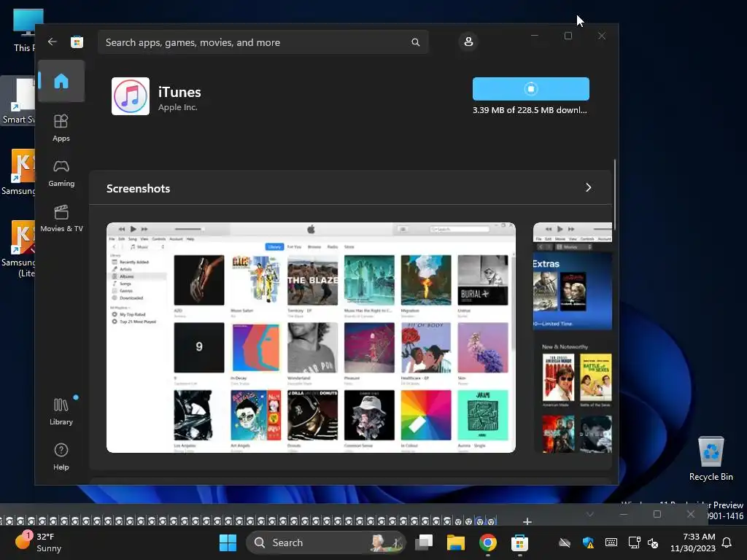Open Movies & TV in sidebar
Screen dimensions: 747x560
(61, 219)
